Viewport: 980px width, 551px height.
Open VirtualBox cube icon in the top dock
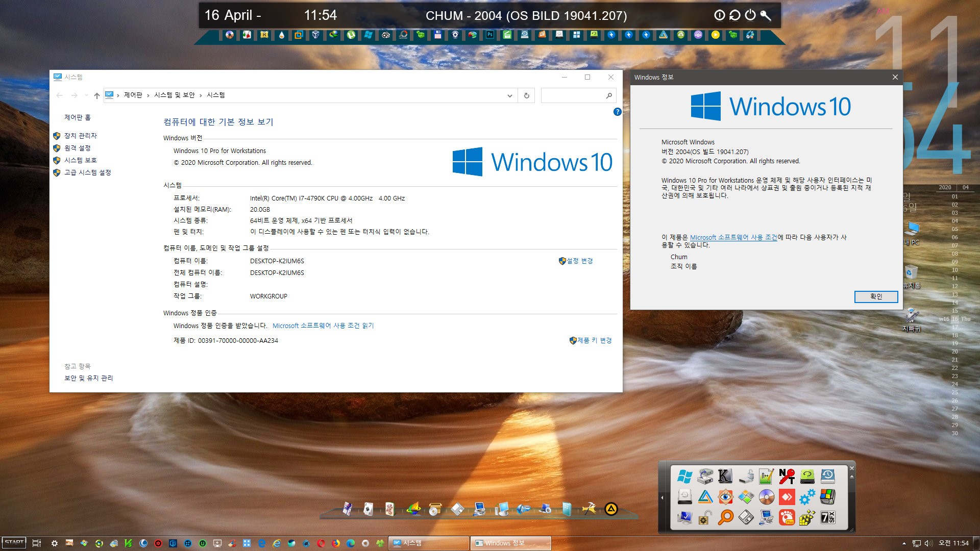tap(316, 35)
